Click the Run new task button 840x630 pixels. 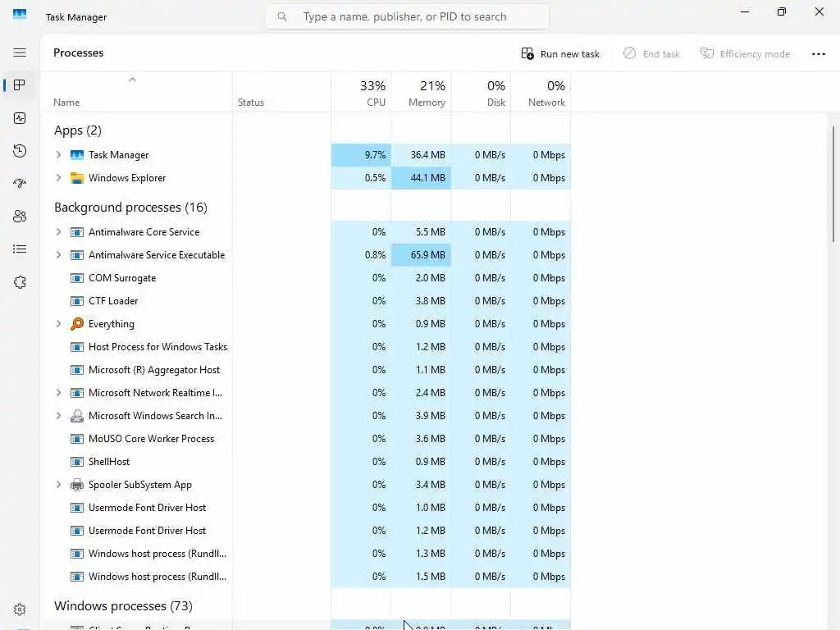tap(560, 53)
